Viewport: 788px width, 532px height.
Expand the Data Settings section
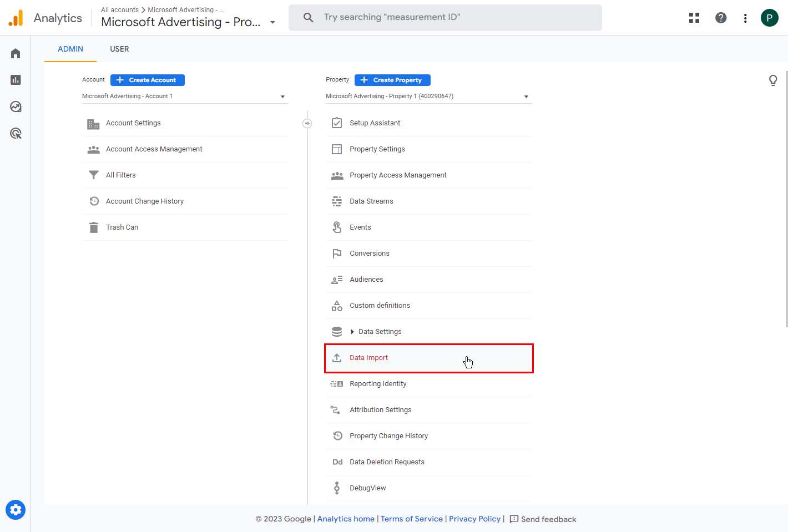pyautogui.click(x=380, y=332)
